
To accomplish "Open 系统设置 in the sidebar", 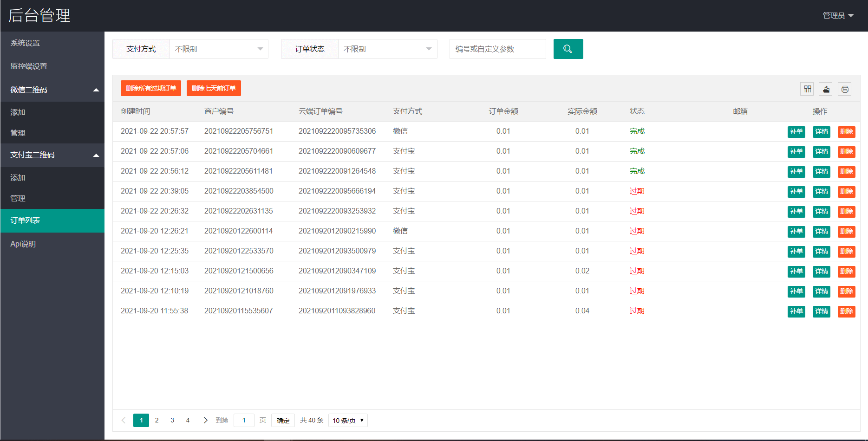I will [26, 43].
